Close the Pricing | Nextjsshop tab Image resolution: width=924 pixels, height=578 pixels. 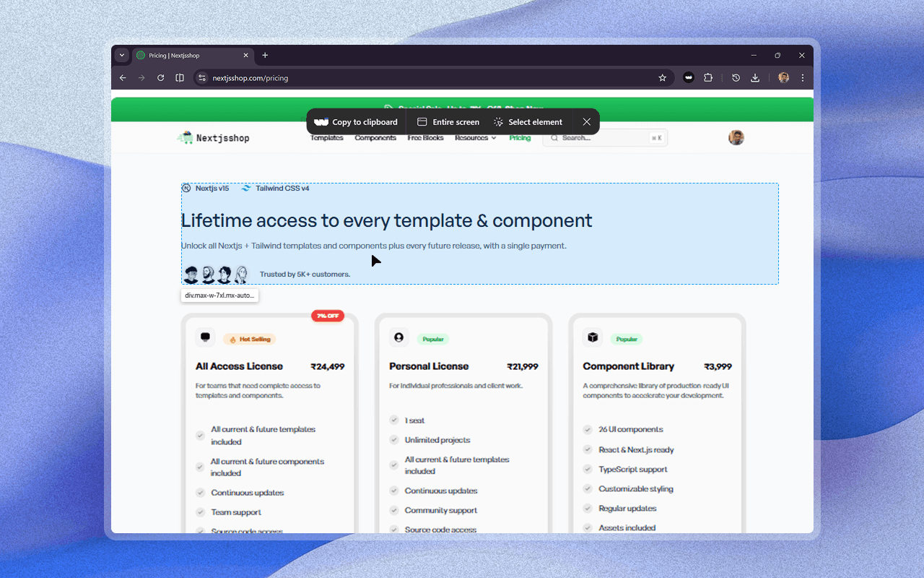(245, 55)
